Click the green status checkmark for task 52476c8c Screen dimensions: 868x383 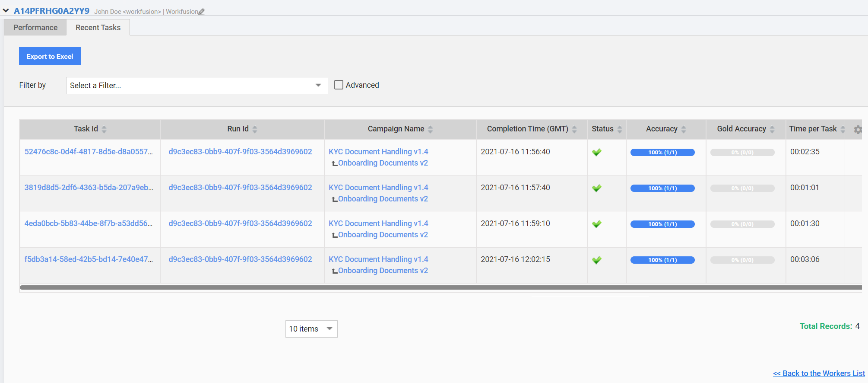click(597, 152)
